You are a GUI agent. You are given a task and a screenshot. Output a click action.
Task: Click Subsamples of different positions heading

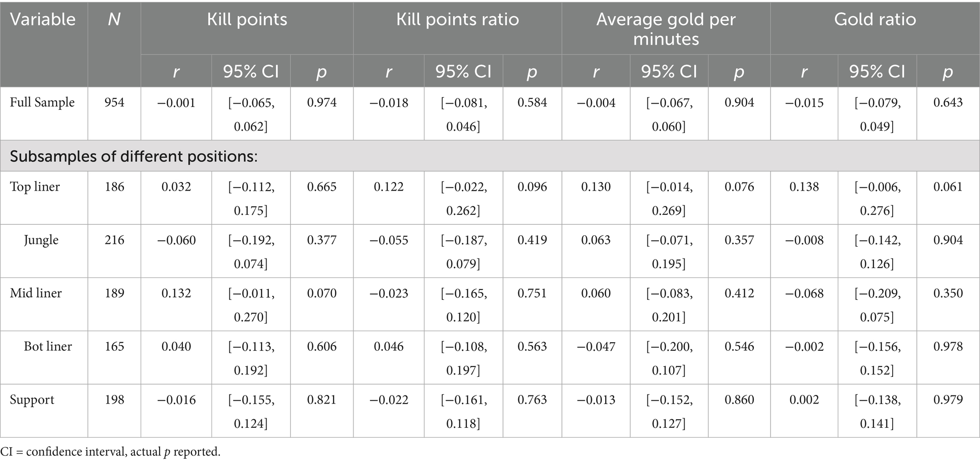(133, 156)
